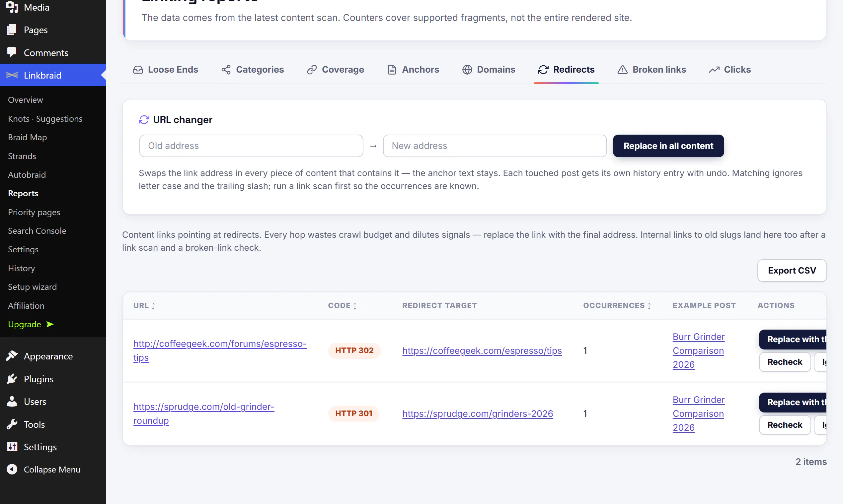Open Priority pages submenu item
This screenshot has height=504, width=843.
coord(34,212)
